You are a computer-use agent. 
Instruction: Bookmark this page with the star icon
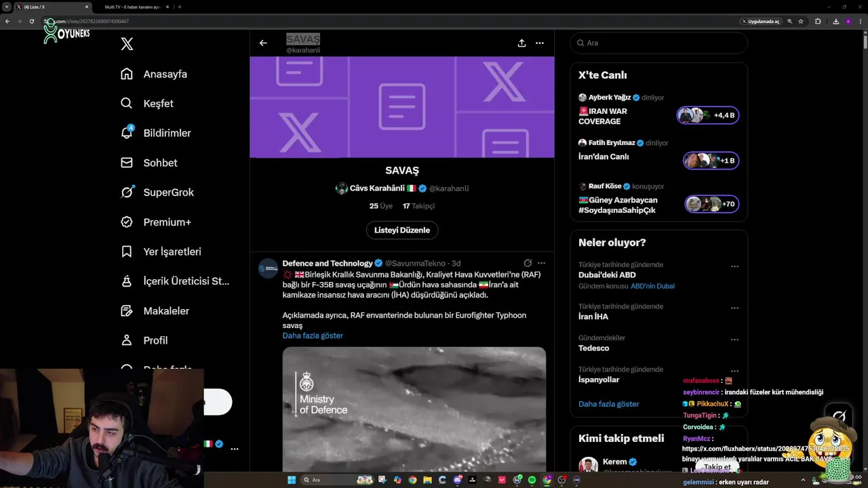(801, 22)
